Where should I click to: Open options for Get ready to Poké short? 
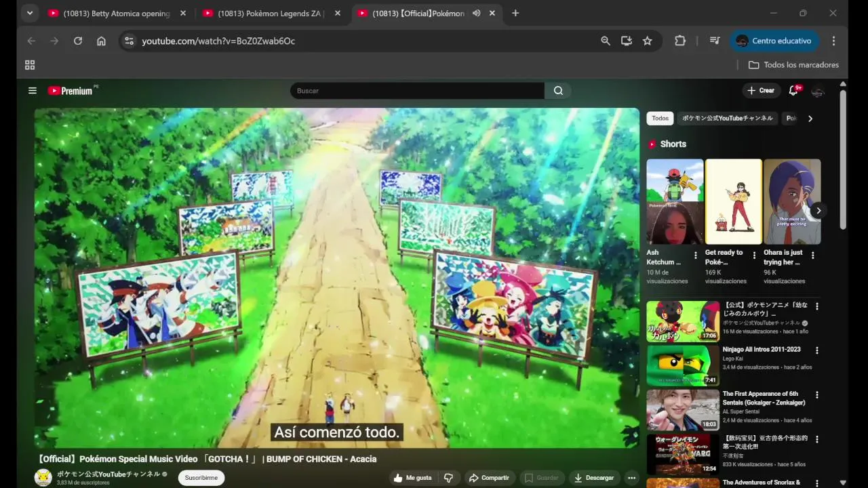click(754, 256)
